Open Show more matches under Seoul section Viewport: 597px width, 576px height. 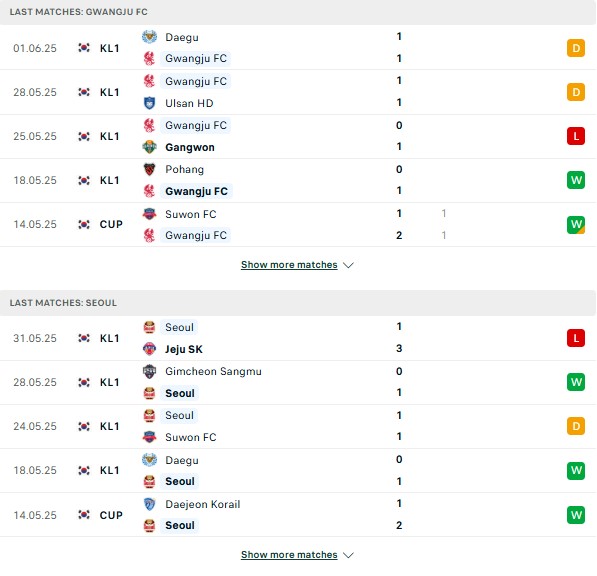click(x=289, y=555)
